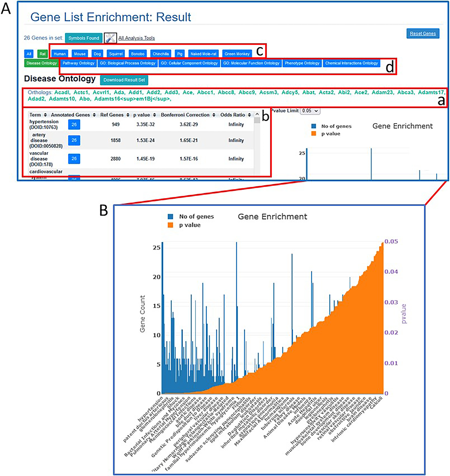
Task: Follow the All Analysis Tools link
Action: pyautogui.click(x=137, y=38)
